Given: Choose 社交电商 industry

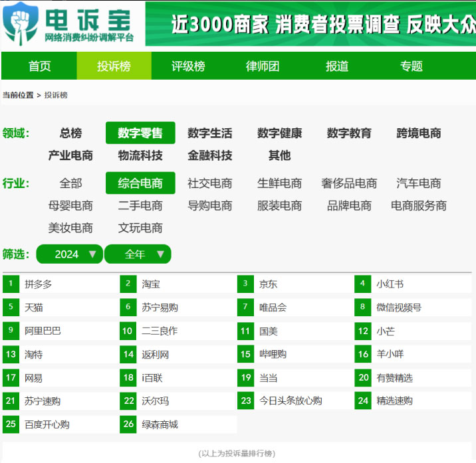Looking at the screenshot, I should point(210,183).
